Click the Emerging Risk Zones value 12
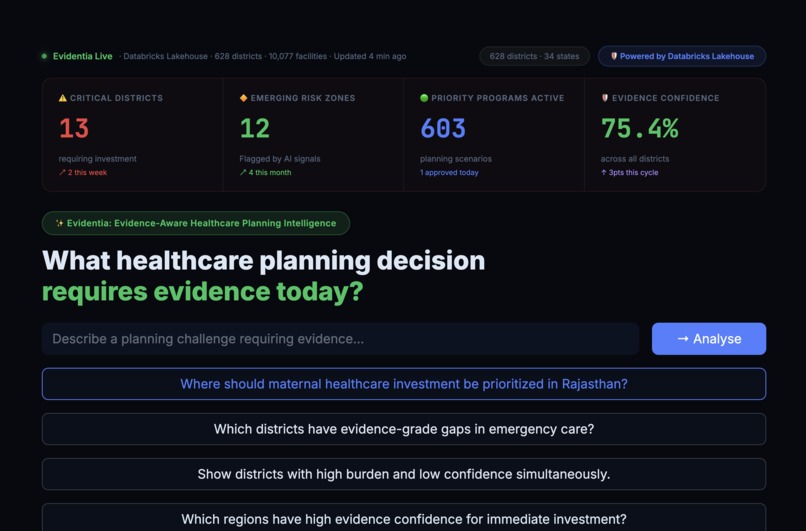The image size is (806, 531). pyautogui.click(x=254, y=128)
